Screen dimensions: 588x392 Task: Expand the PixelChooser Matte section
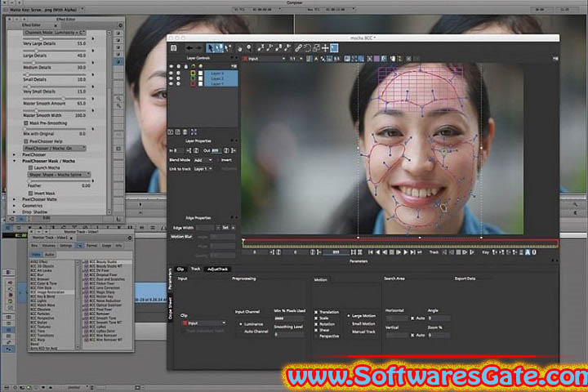pos(15,199)
